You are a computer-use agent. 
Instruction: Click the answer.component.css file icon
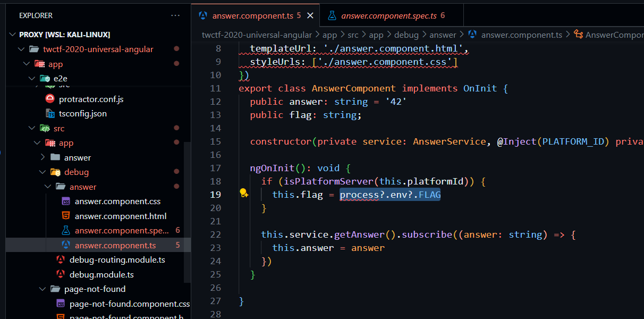click(x=66, y=202)
